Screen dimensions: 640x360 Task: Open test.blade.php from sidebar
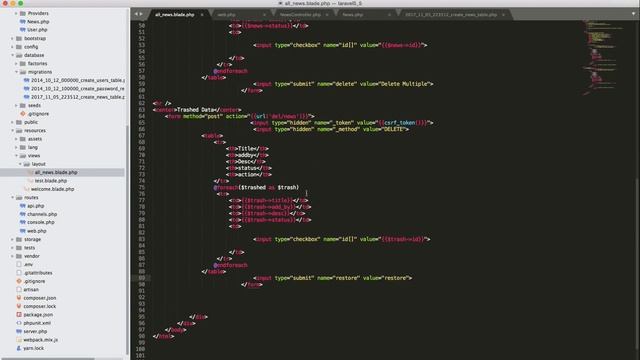[51, 181]
